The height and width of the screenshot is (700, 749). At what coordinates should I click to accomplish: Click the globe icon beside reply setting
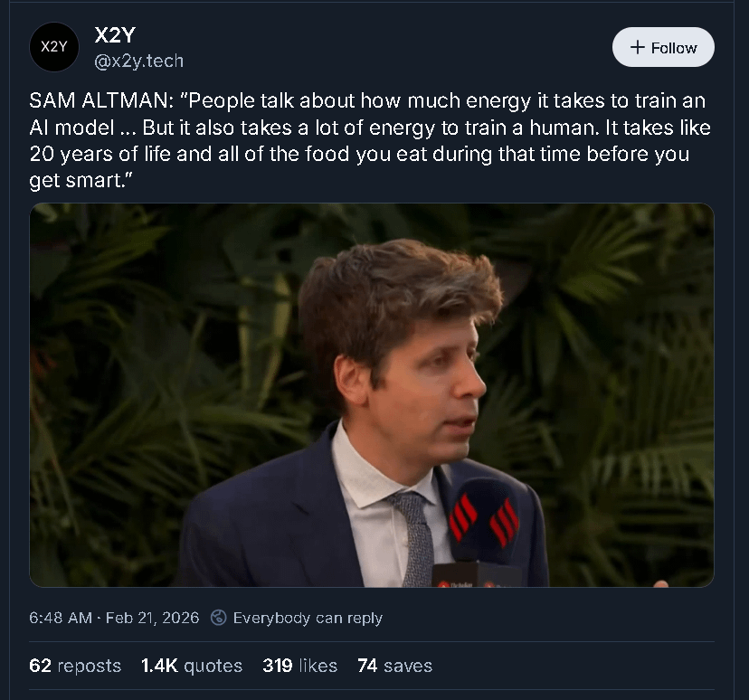218,618
